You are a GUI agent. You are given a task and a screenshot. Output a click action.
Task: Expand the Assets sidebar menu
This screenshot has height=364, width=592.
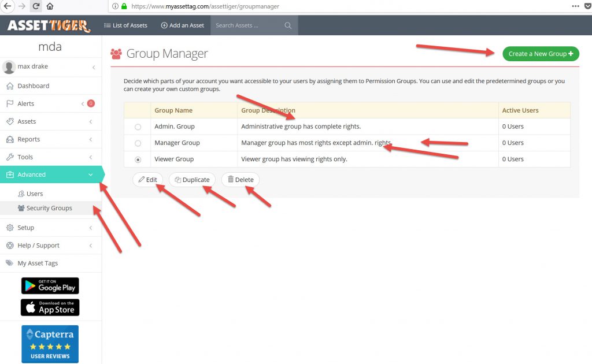27,122
